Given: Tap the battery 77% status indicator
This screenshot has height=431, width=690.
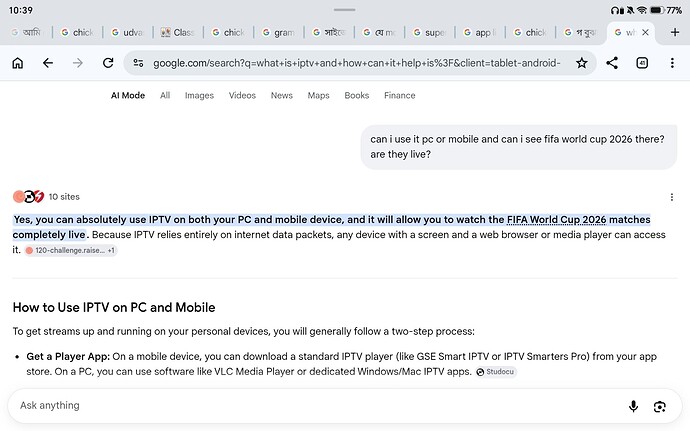Looking at the screenshot, I should pos(666,10).
